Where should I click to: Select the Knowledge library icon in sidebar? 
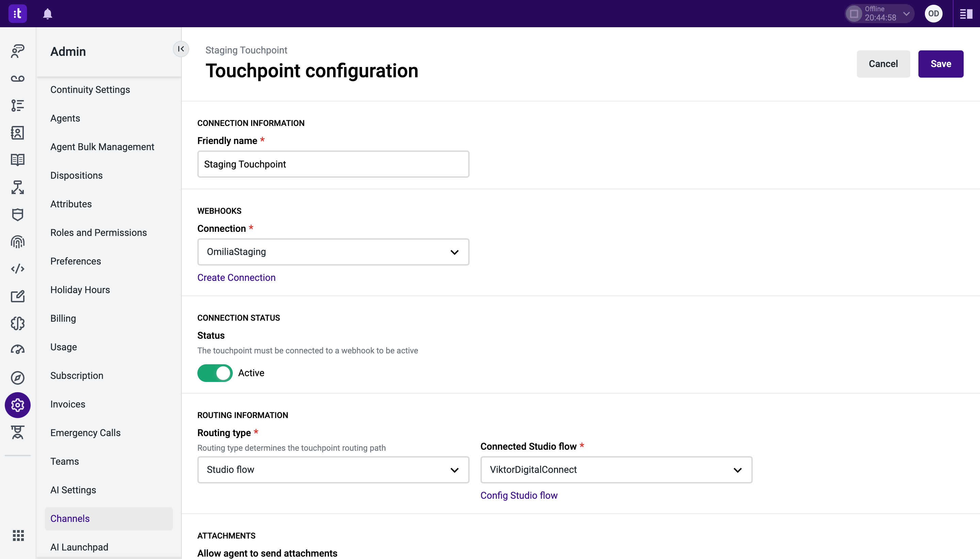pos(17,159)
